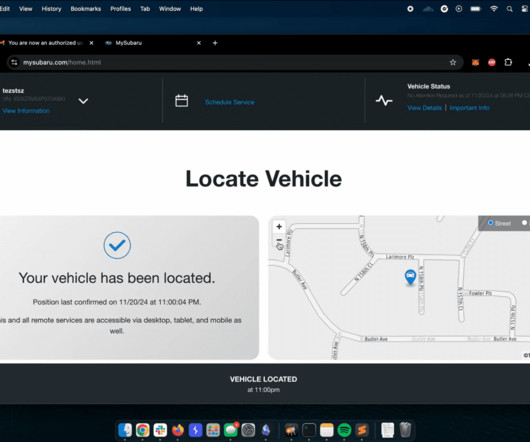
Task: Click the Important Info link
Action: (x=469, y=108)
